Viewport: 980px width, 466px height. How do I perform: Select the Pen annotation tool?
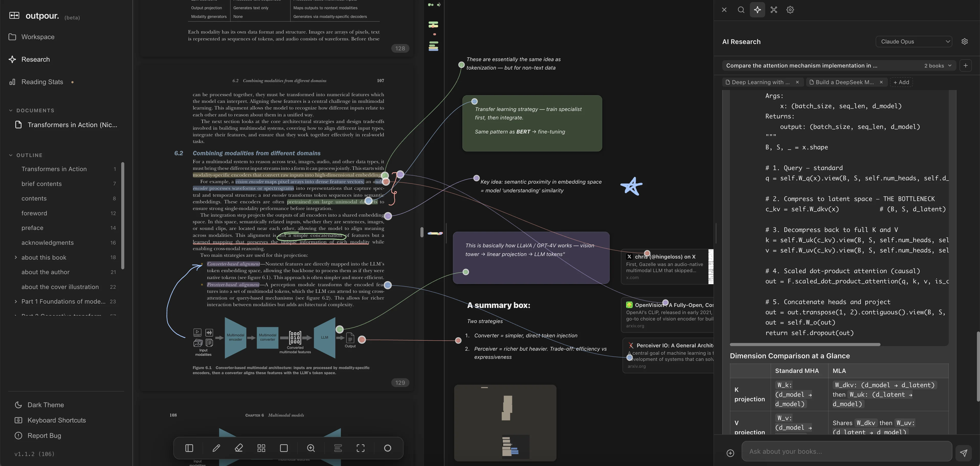point(216,448)
